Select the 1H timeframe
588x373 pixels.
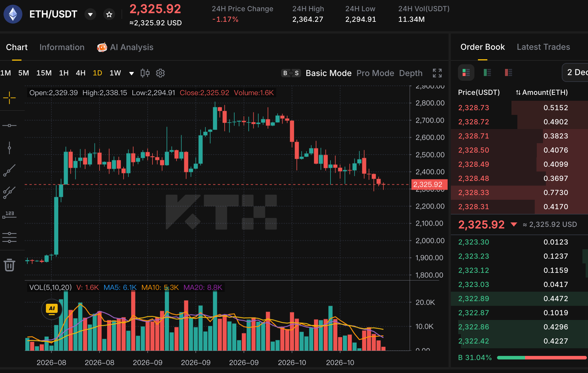tap(64, 73)
